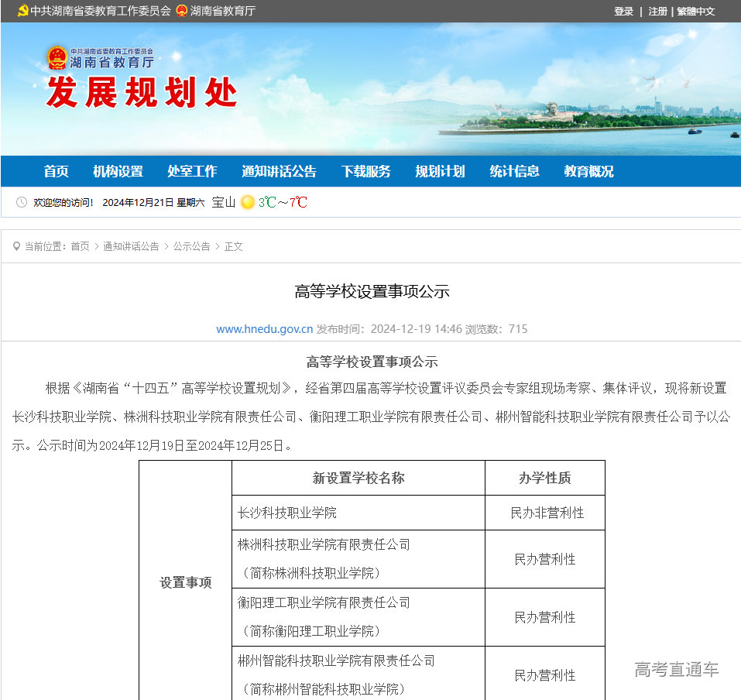Open 规划计划 navigation item
This screenshot has height=700, width=741.
coord(440,171)
